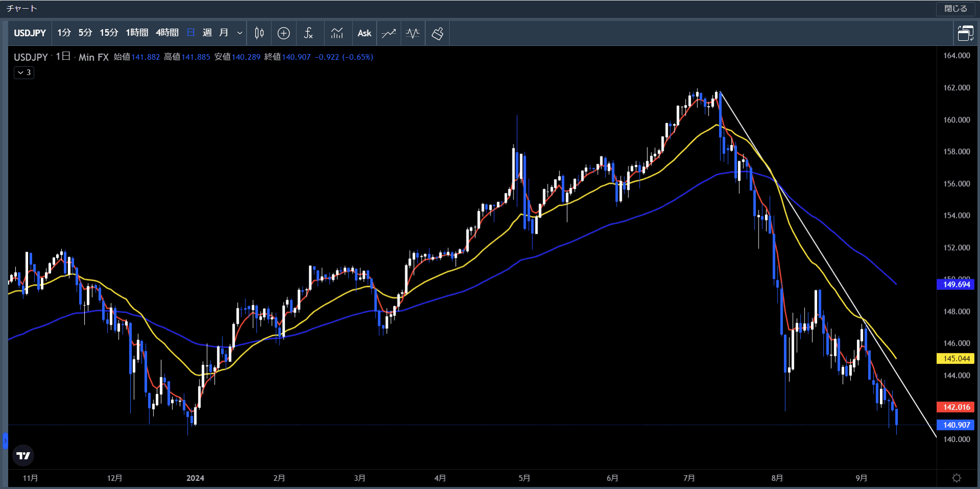The image size is (980, 489).
Task: Click the TradingView logo
Action: pos(23,455)
